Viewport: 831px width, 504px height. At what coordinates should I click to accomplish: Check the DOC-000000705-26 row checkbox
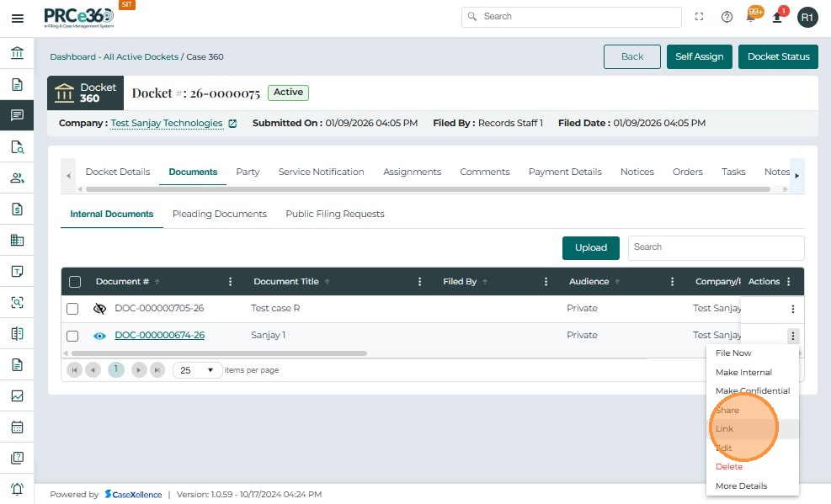tap(72, 309)
